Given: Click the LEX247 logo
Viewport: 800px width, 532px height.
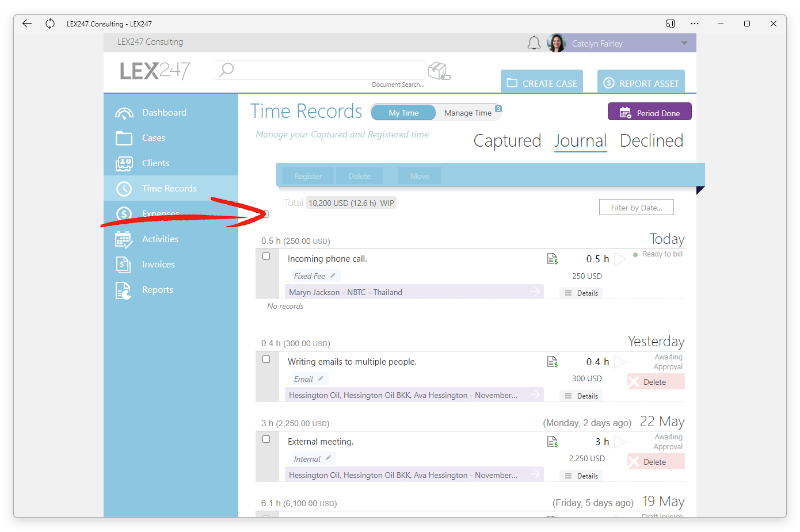Looking at the screenshot, I should click(x=155, y=71).
